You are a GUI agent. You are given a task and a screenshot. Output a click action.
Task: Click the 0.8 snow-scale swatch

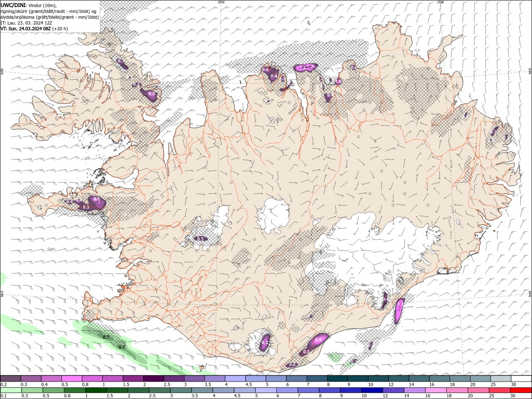point(92,379)
